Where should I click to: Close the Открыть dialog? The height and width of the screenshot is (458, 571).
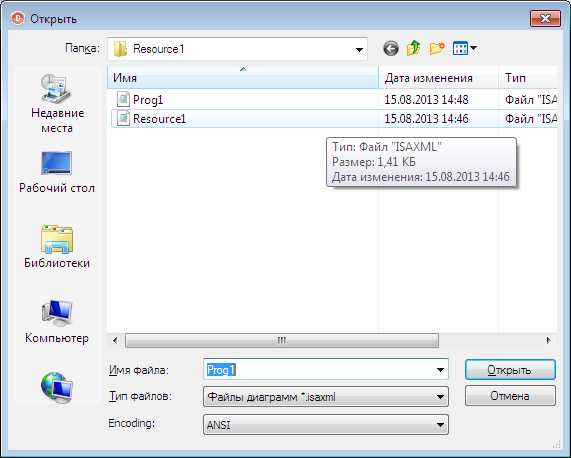click(545, 19)
